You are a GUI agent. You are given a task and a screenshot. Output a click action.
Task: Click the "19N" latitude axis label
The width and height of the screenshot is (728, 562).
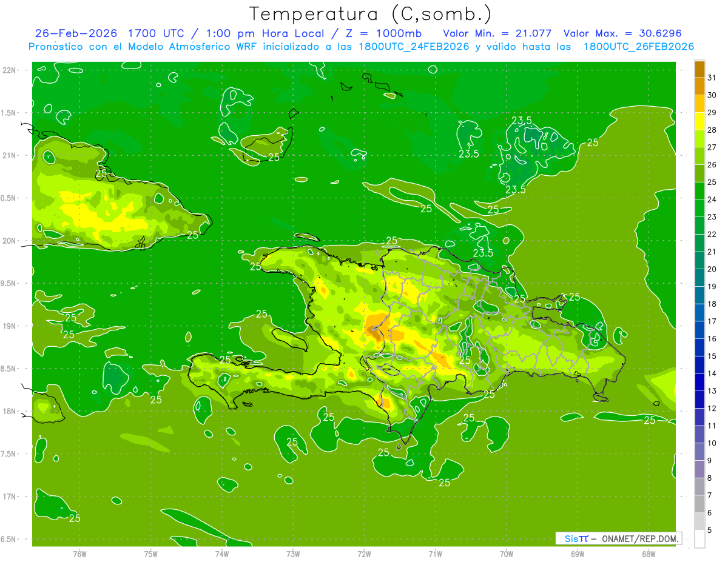point(9,326)
